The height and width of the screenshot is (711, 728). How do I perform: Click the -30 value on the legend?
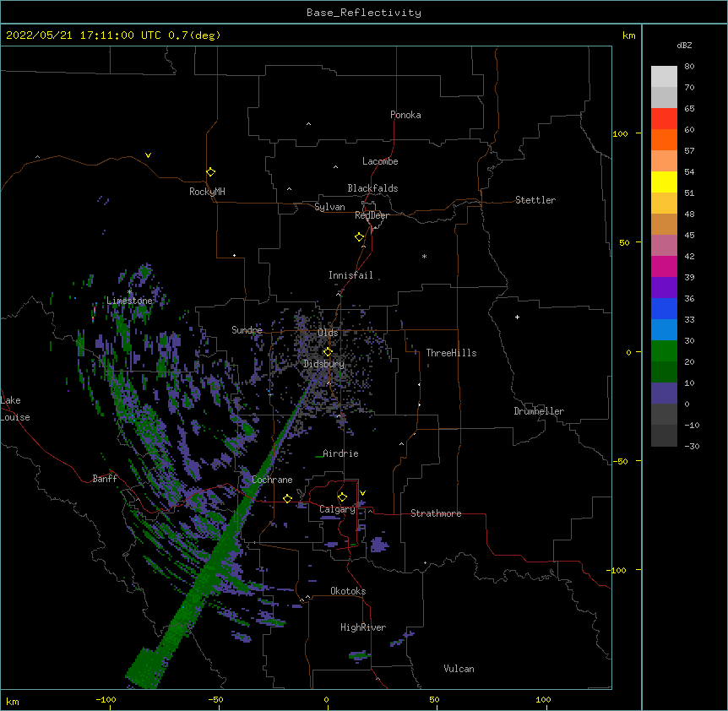click(692, 446)
